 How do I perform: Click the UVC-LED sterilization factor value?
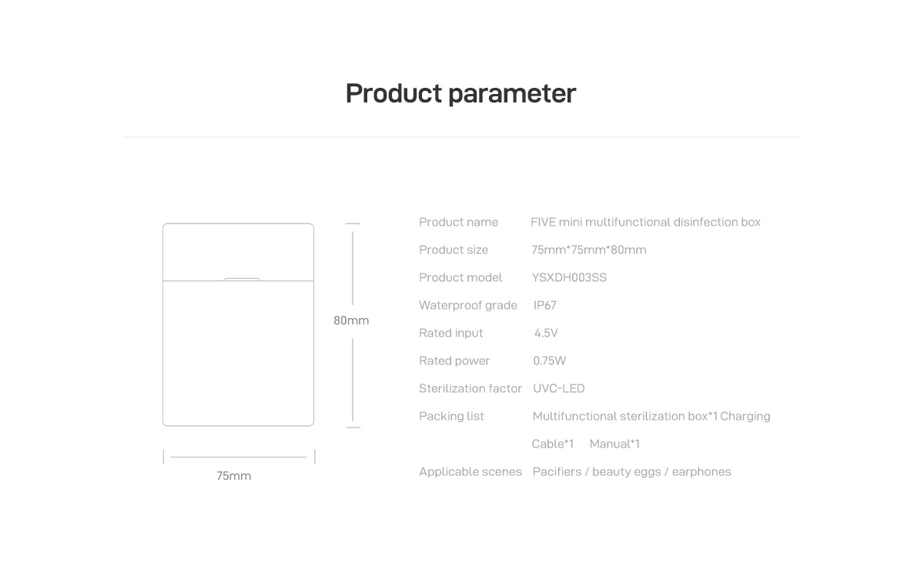click(559, 388)
